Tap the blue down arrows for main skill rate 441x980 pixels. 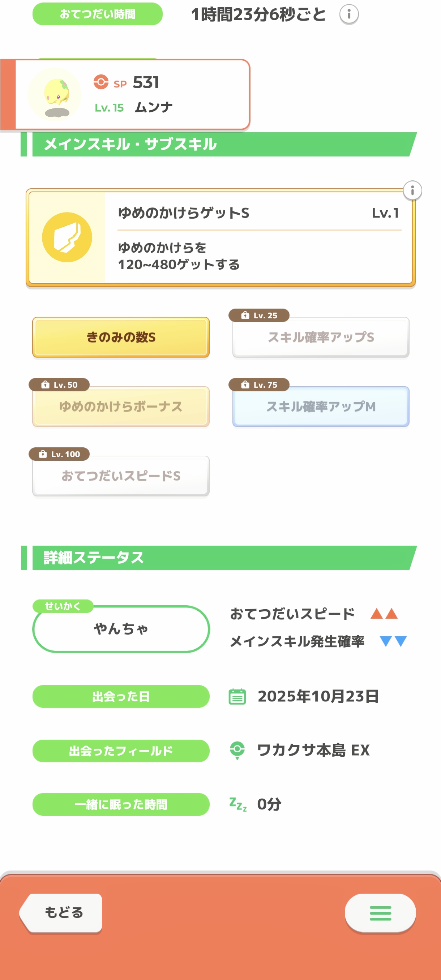pyautogui.click(x=393, y=641)
